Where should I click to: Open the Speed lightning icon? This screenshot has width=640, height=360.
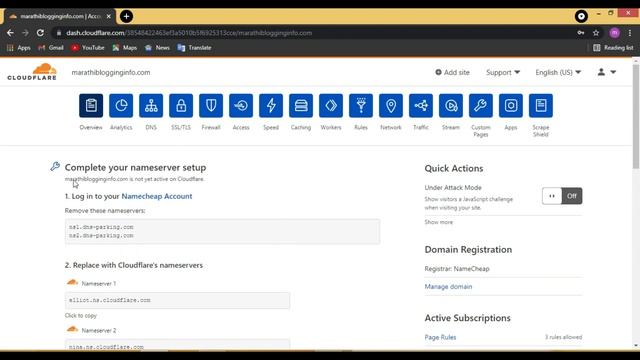point(271,105)
